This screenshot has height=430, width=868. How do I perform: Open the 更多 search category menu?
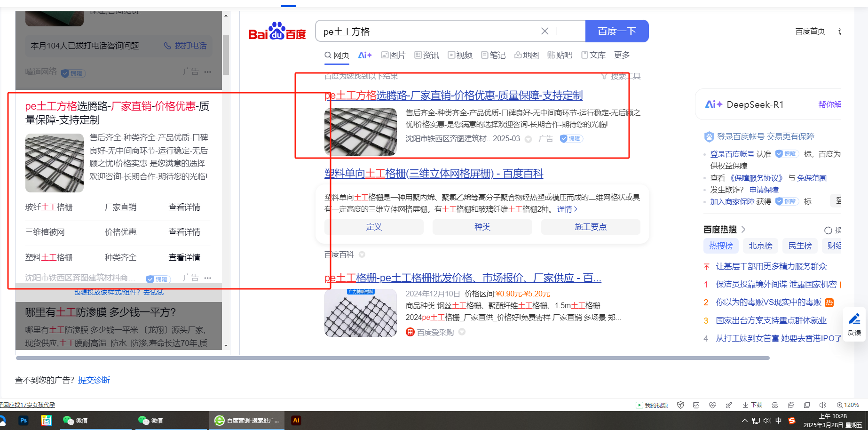(622, 55)
